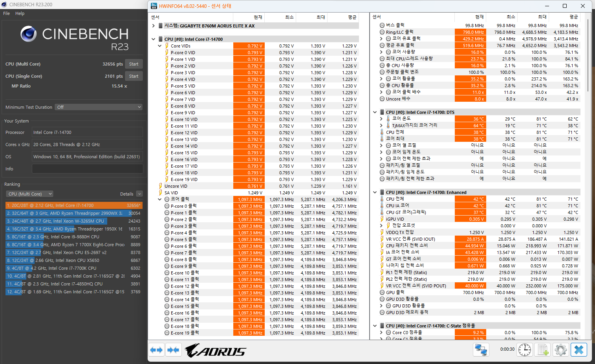Click the lightning icon beside VDDQ TX 전압
The image size is (595, 364).
pos(382,232)
